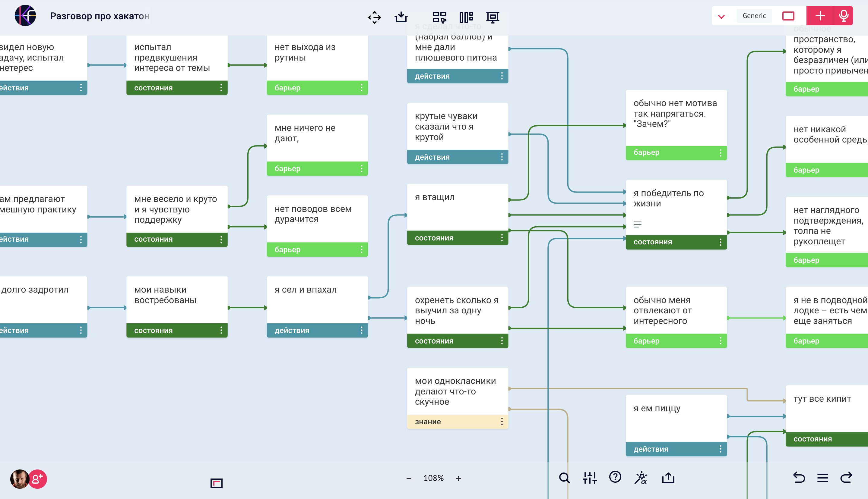Viewport: 868px width, 499px height.
Task: Click the share export icon
Action: click(668, 478)
